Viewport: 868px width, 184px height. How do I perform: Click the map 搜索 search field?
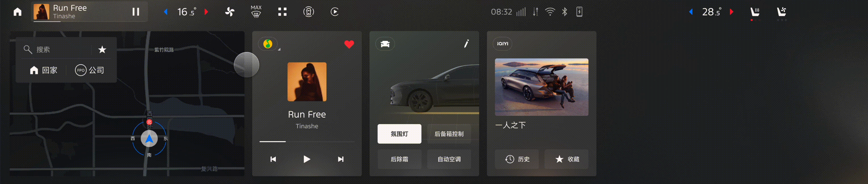(x=56, y=49)
